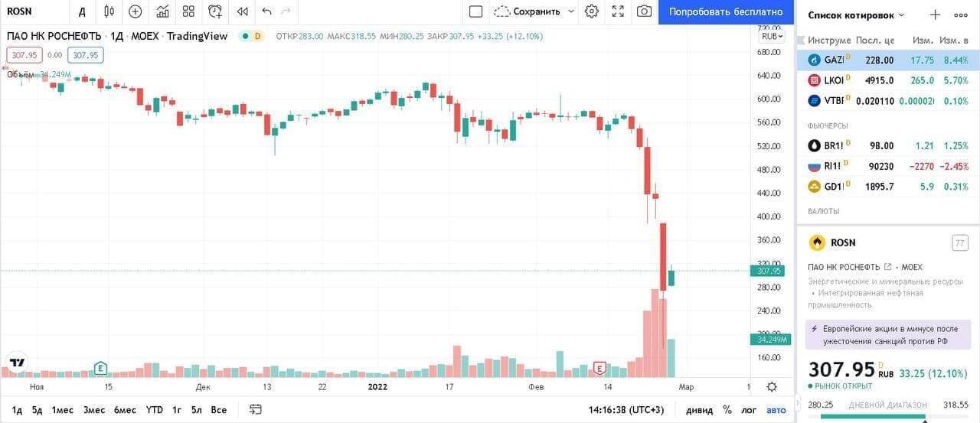Select the "YTD" time range

(x=155, y=410)
